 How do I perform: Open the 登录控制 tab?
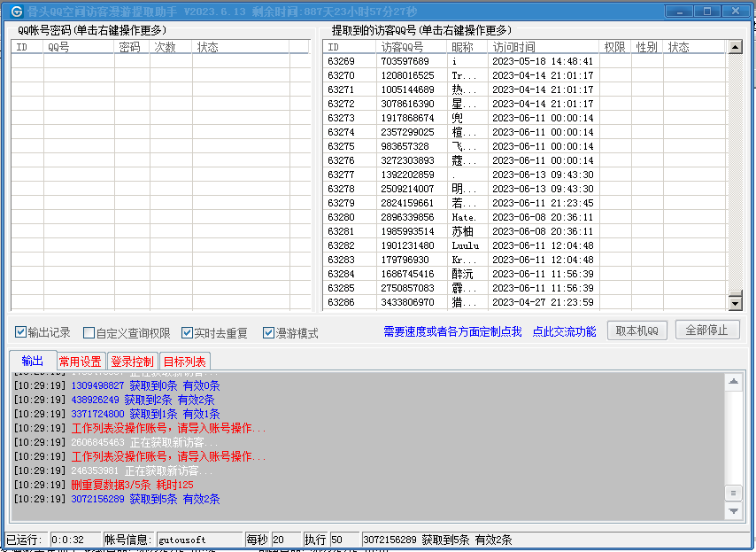click(132, 362)
